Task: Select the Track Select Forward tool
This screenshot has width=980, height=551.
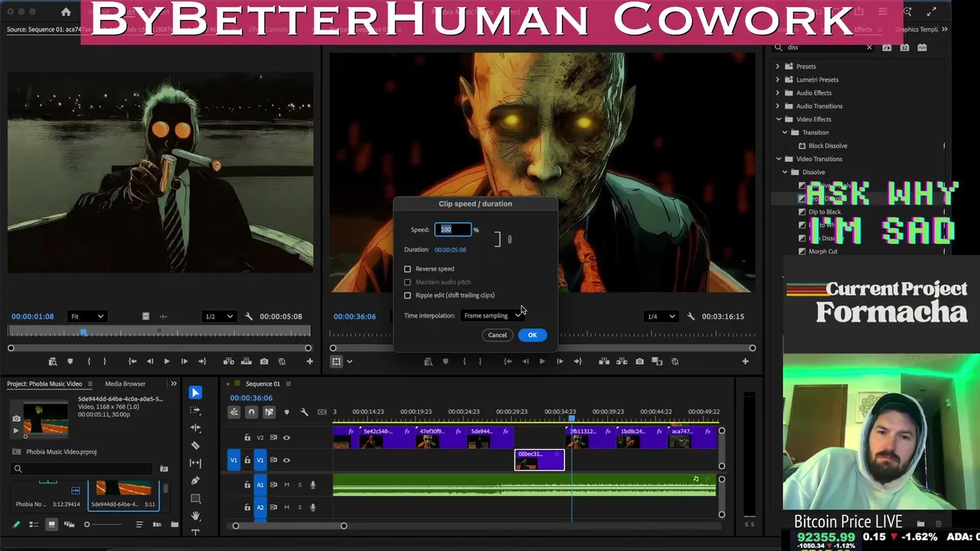Action: click(x=195, y=410)
